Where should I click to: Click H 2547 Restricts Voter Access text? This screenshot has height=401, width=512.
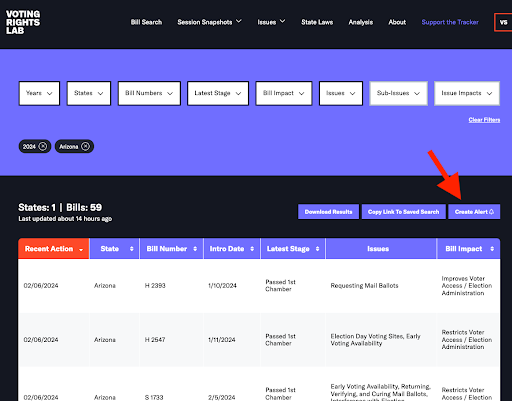(467, 340)
